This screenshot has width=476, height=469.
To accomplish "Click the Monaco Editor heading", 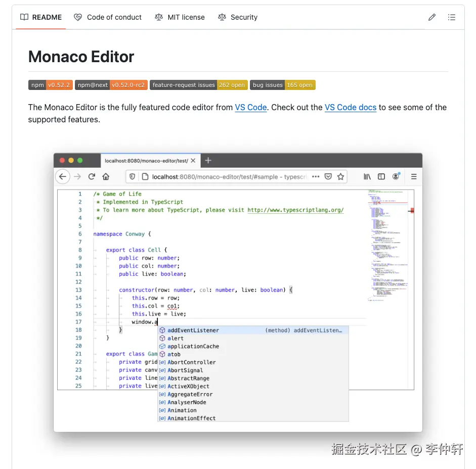I will pos(81,57).
